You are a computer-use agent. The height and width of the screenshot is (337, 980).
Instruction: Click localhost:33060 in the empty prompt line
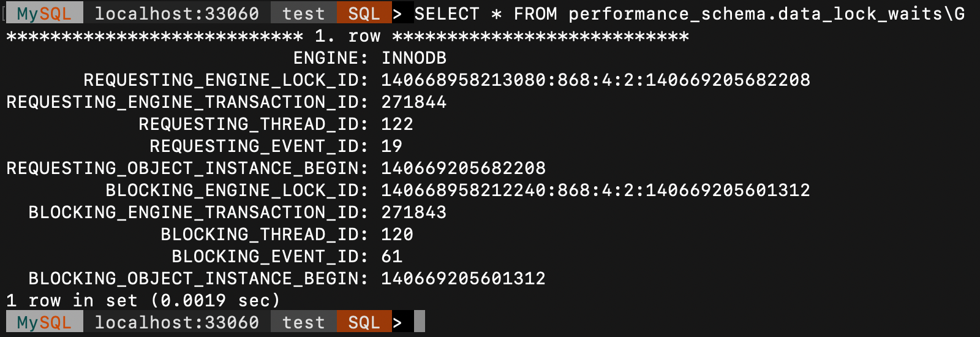click(x=176, y=322)
